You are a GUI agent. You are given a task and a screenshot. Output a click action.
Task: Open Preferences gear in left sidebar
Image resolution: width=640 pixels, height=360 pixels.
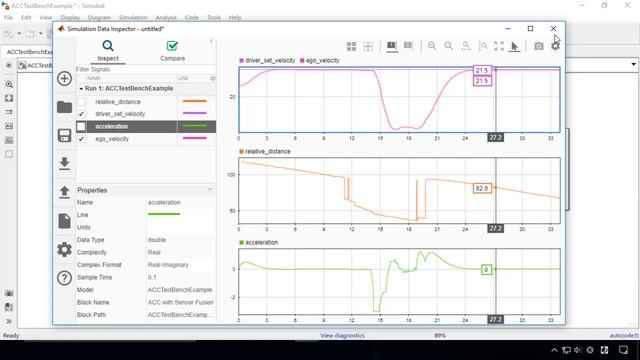tap(64, 249)
